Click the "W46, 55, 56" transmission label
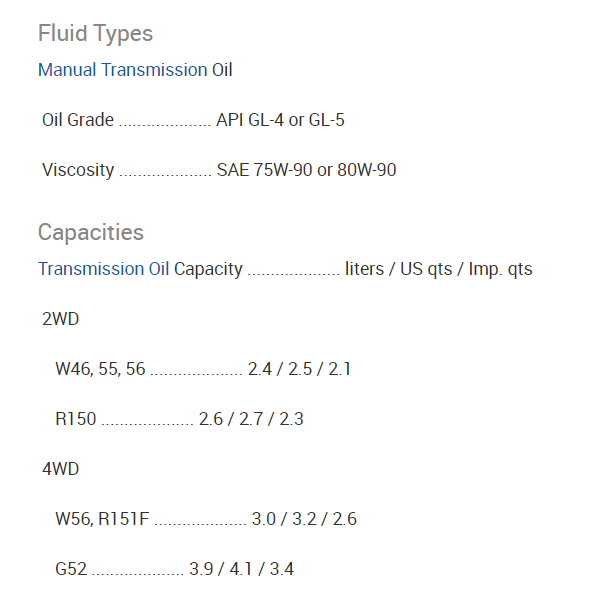 100,369
